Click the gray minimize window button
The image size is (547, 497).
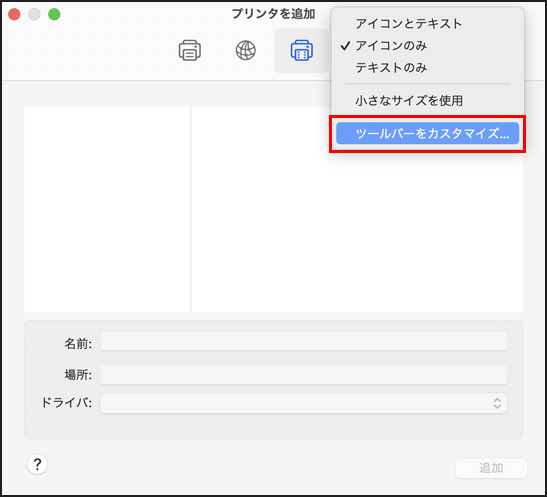pyautogui.click(x=34, y=14)
